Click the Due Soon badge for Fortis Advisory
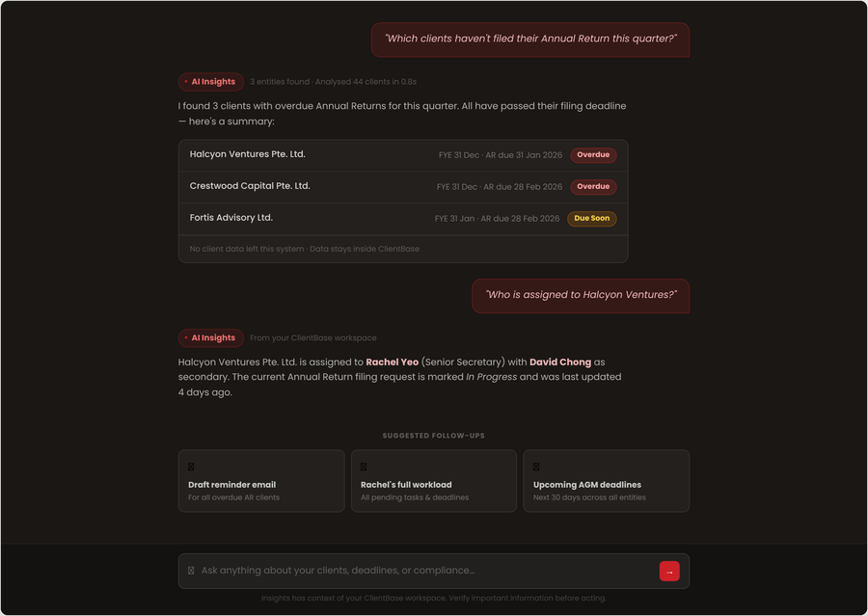This screenshot has height=616, width=868. [x=591, y=218]
